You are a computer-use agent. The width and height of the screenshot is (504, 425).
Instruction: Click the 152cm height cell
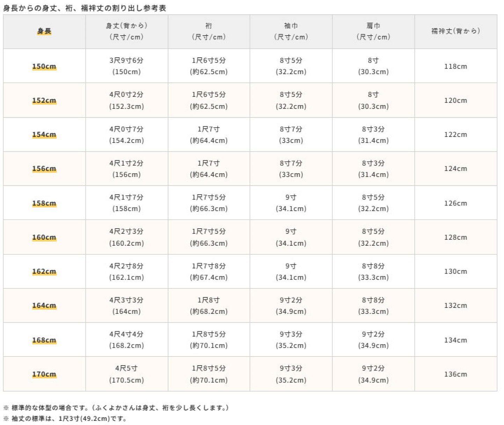[x=44, y=100]
